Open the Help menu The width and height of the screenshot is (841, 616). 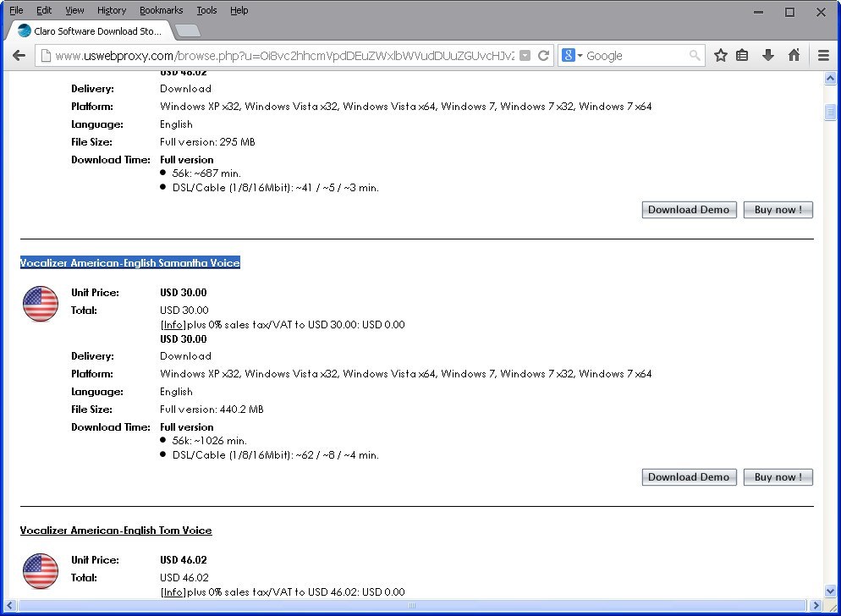click(x=239, y=10)
